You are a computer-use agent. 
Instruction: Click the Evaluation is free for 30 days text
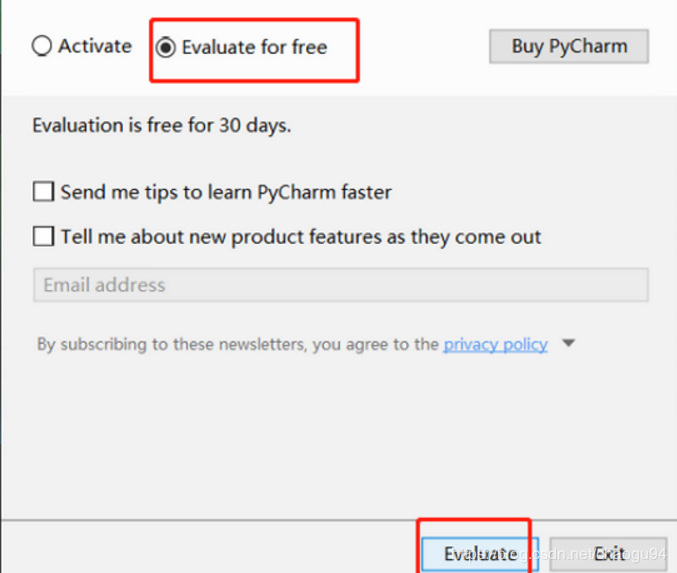pos(161,126)
